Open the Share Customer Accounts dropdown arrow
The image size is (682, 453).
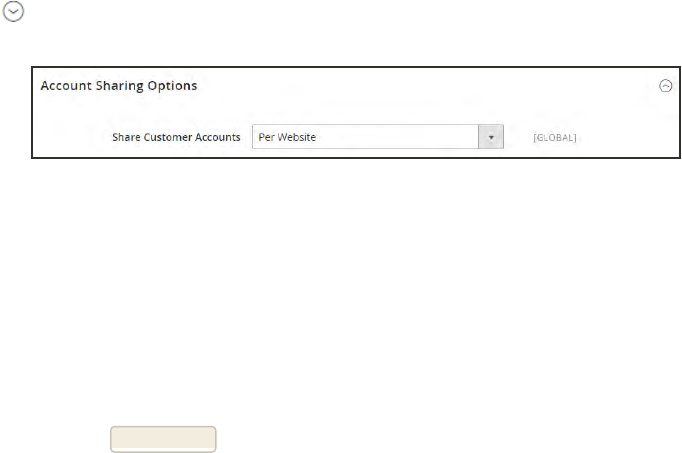[x=490, y=137]
